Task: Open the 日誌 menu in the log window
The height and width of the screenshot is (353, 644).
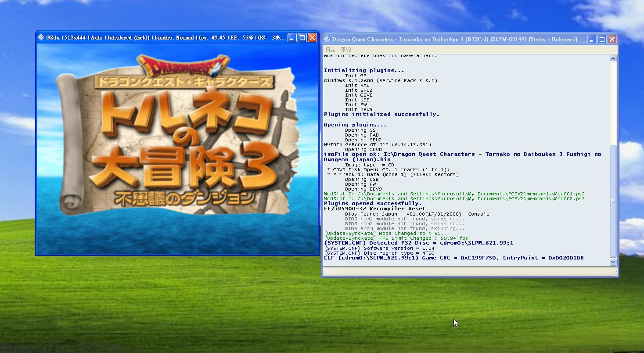Action: (x=330, y=50)
